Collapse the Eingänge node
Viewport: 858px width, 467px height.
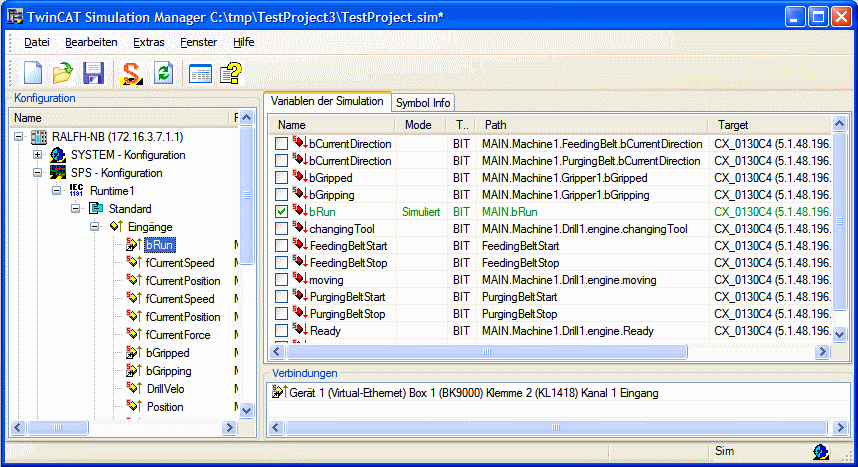(x=95, y=227)
